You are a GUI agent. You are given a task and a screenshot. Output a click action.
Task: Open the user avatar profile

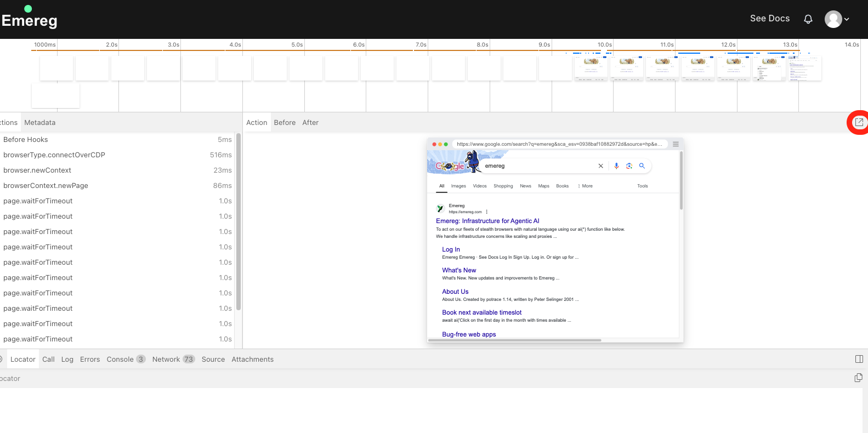pyautogui.click(x=833, y=19)
